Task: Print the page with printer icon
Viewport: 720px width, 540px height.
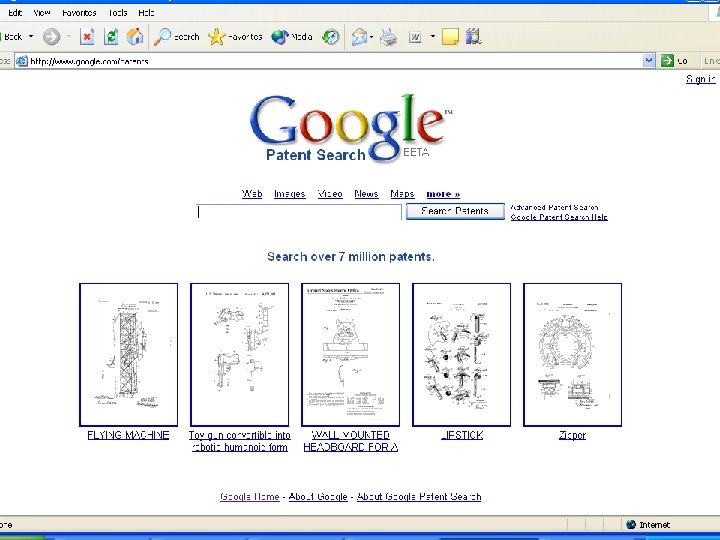Action: (x=388, y=37)
